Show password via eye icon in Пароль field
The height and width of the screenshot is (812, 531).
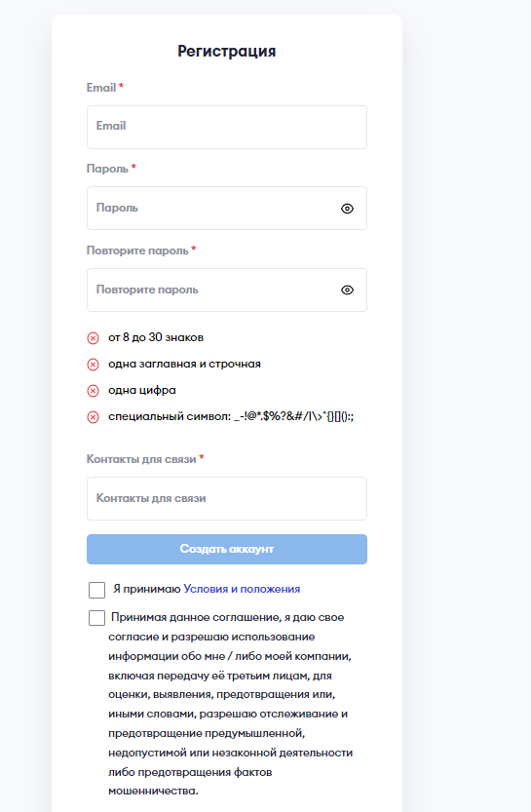pyautogui.click(x=347, y=209)
